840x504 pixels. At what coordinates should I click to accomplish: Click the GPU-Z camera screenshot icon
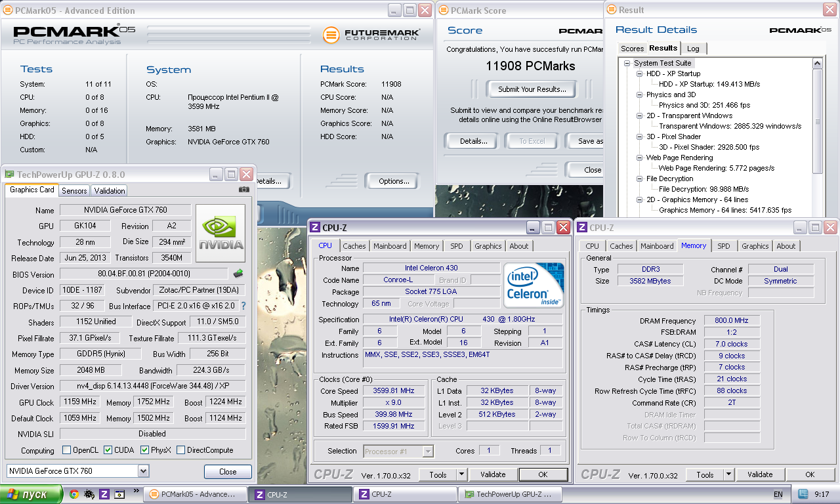click(x=244, y=190)
